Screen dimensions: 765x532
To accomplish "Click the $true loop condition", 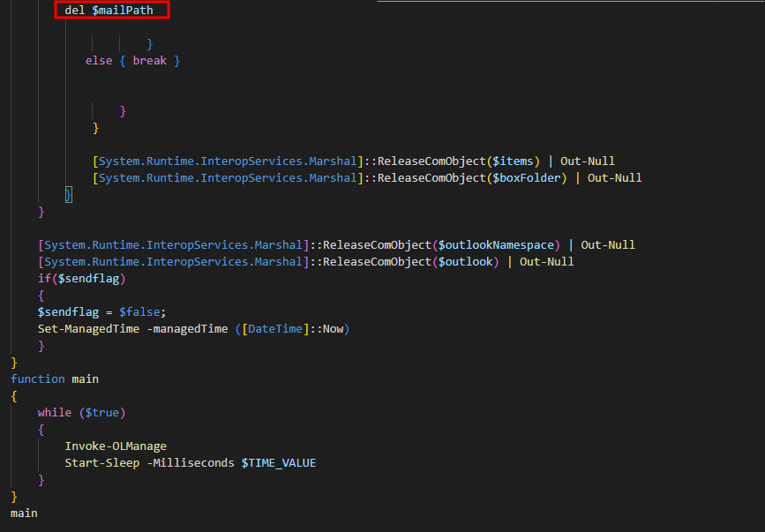I will [102, 413].
